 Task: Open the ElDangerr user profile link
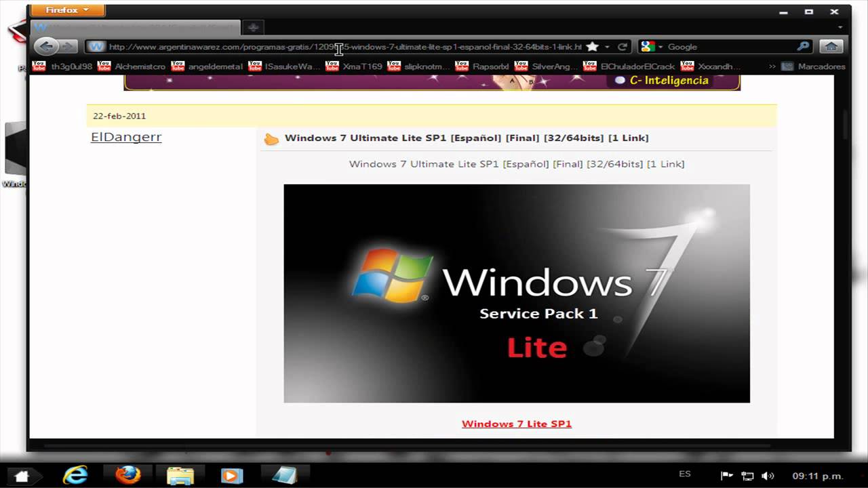pyautogui.click(x=126, y=137)
